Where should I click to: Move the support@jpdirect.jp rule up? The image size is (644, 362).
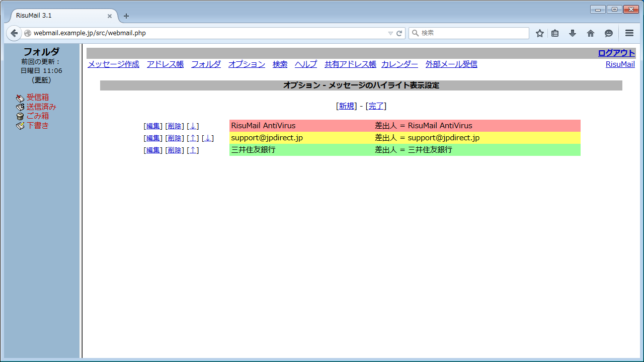193,138
